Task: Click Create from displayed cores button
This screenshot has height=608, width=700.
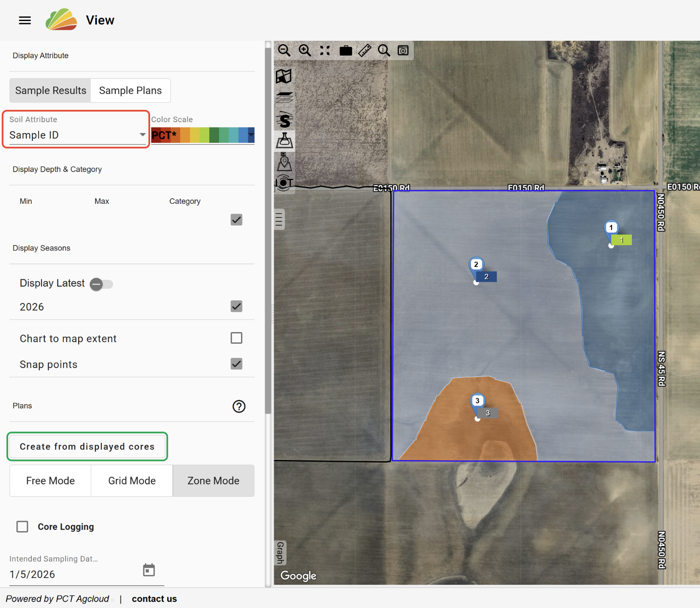Action: click(x=87, y=447)
